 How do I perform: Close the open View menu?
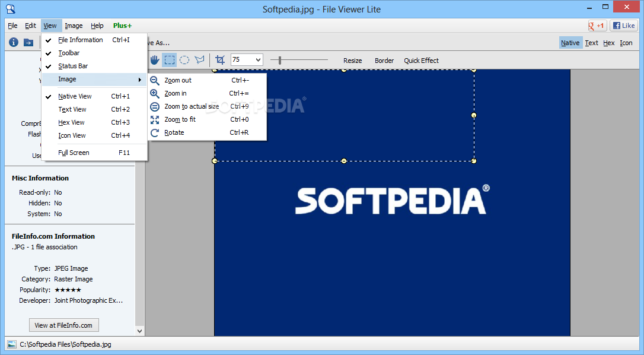(52, 26)
